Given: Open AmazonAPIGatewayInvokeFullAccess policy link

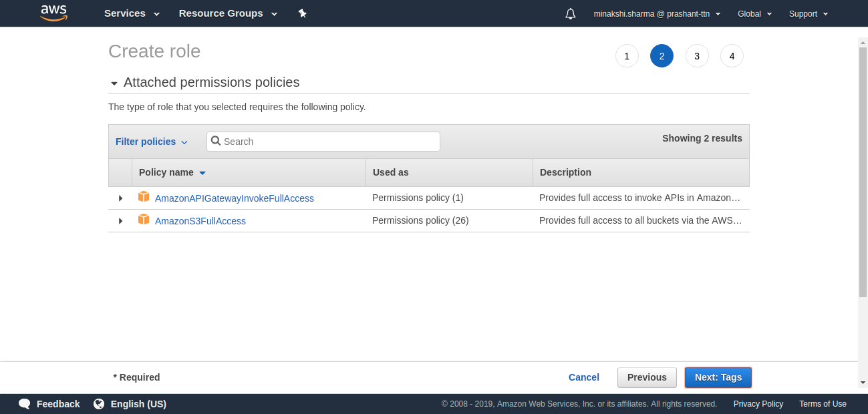Looking at the screenshot, I should 235,198.
